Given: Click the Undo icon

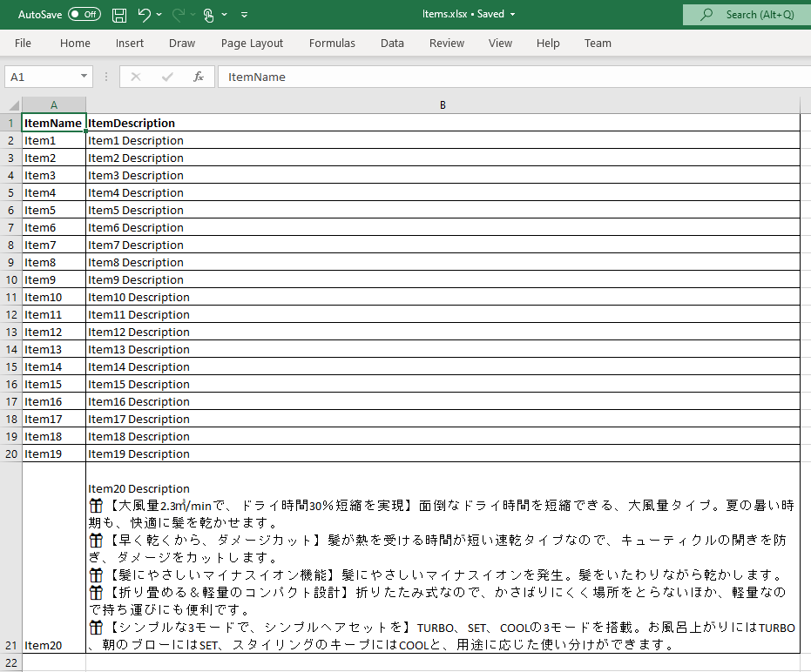Looking at the screenshot, I should (x=145, y=14).
